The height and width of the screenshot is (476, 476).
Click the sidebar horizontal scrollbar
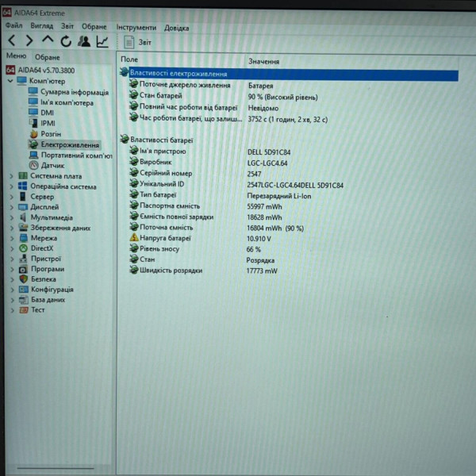[56, 468]
